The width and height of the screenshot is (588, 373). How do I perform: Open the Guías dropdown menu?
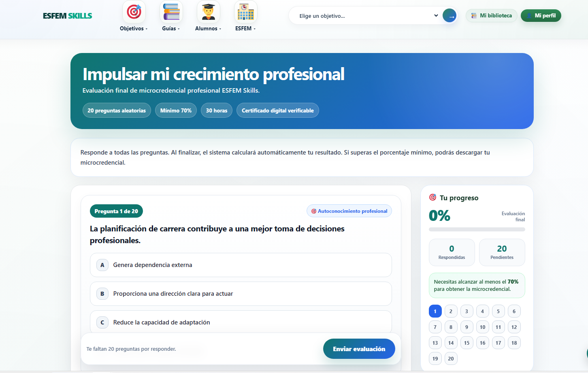click(x=171, y=29)
